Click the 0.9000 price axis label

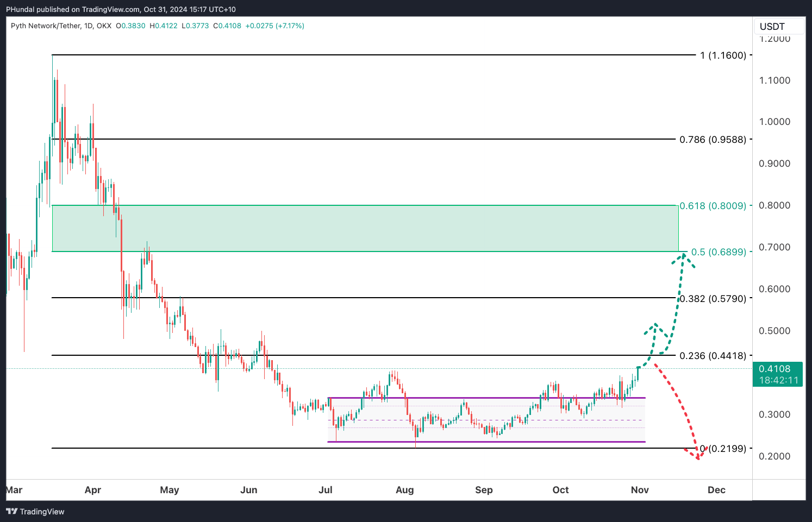point(774,163)
